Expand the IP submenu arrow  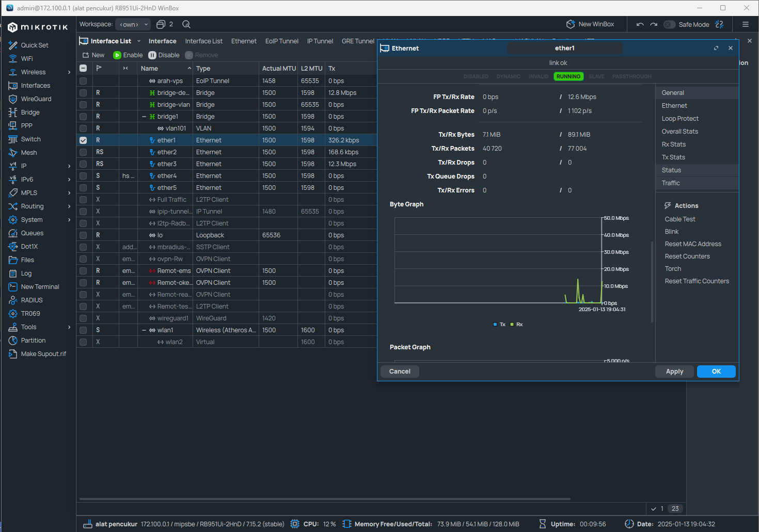coord(69,166)
